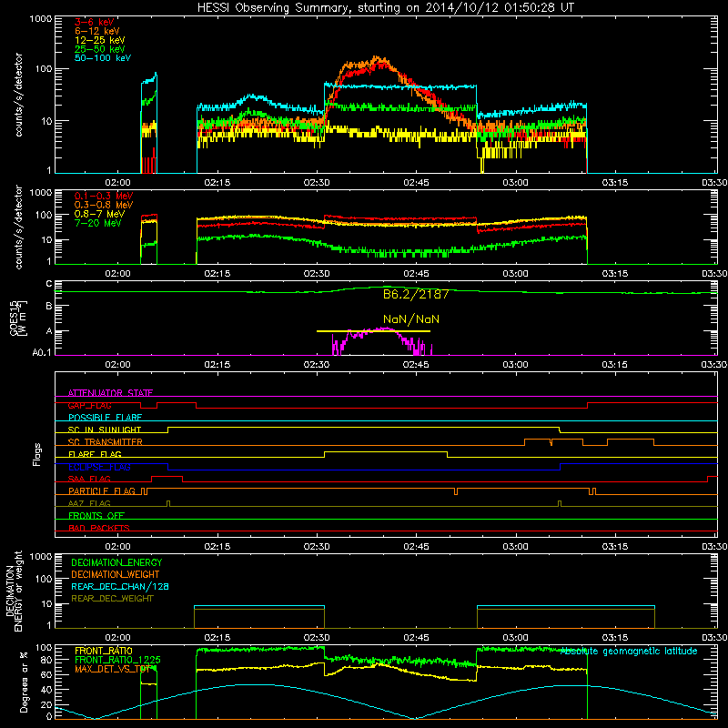The image size is (728, 728).
Task: Click the 7-20 MeV legend label
Action: pyautogui.click(x=98, y=223)
